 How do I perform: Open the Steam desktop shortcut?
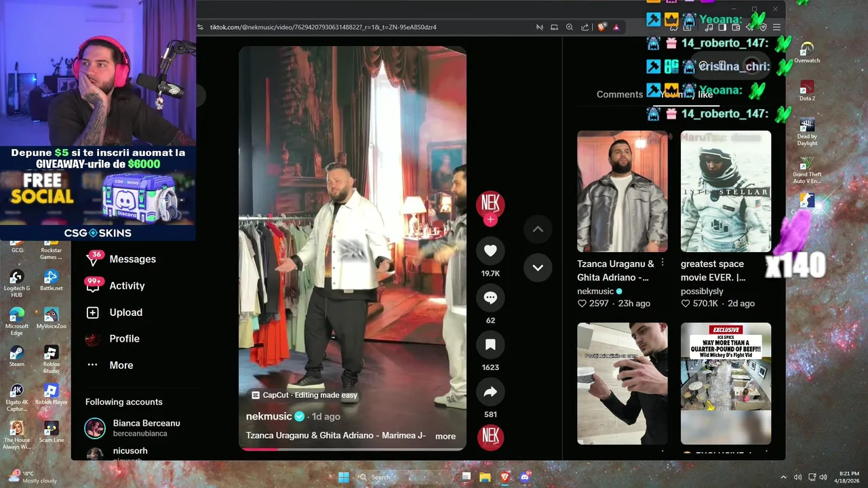[17, 357]
